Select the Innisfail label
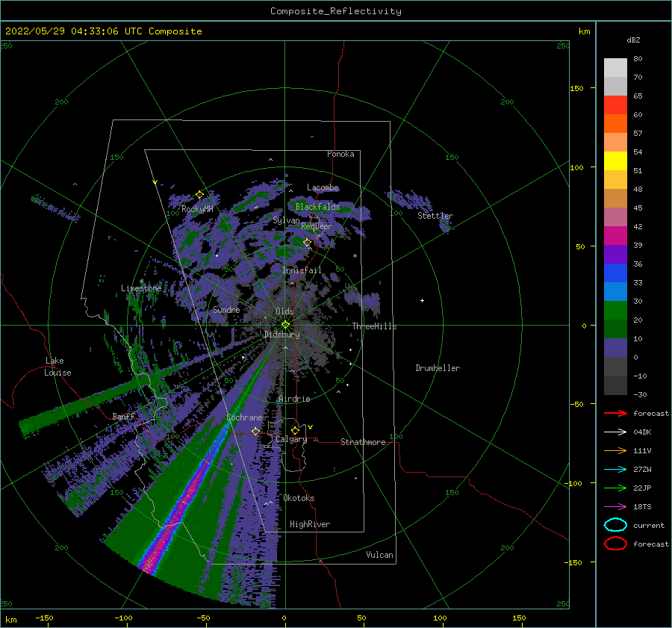 coord(302,270)
